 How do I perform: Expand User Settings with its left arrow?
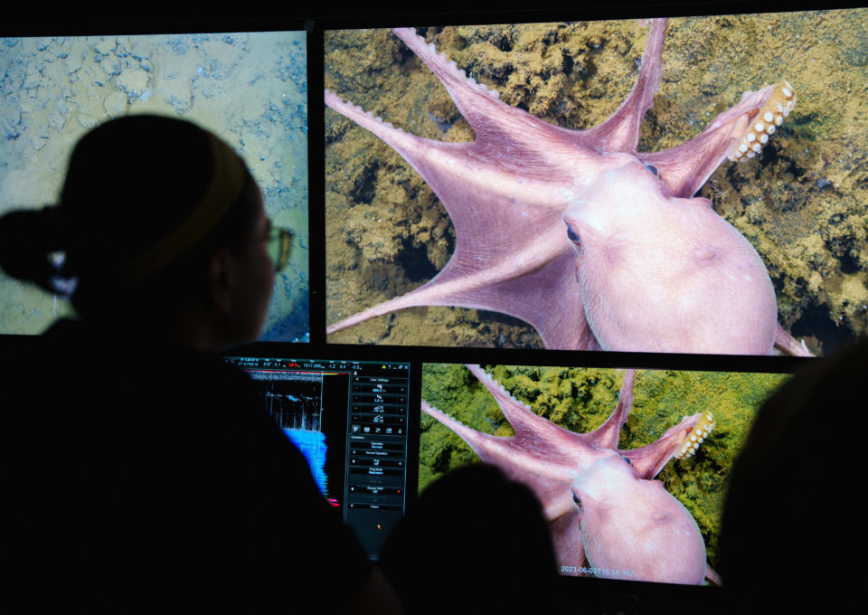[355, 380]
